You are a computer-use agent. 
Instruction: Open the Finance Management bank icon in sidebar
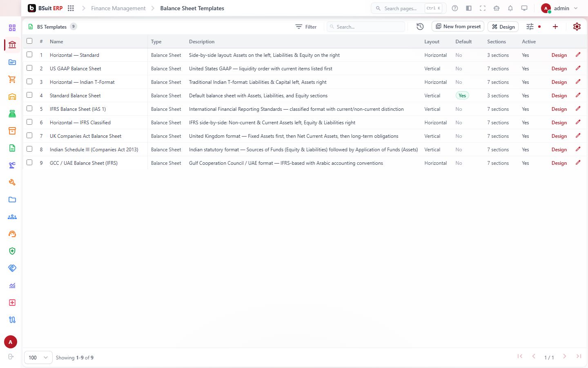(12, 45)
